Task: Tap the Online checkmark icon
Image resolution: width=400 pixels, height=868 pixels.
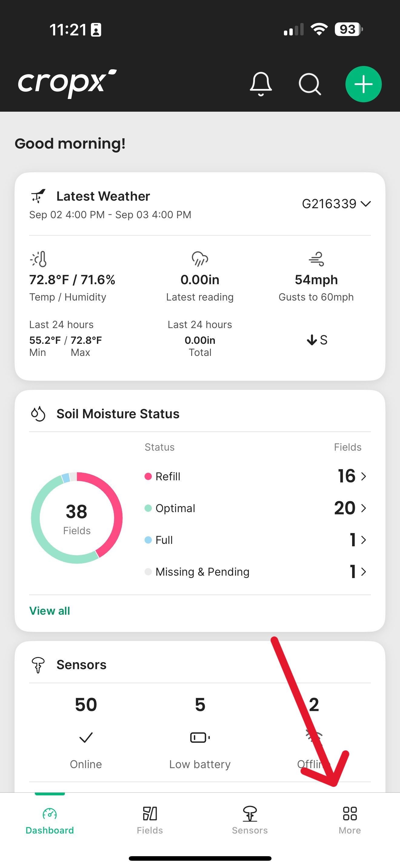Action: (86, 737)
